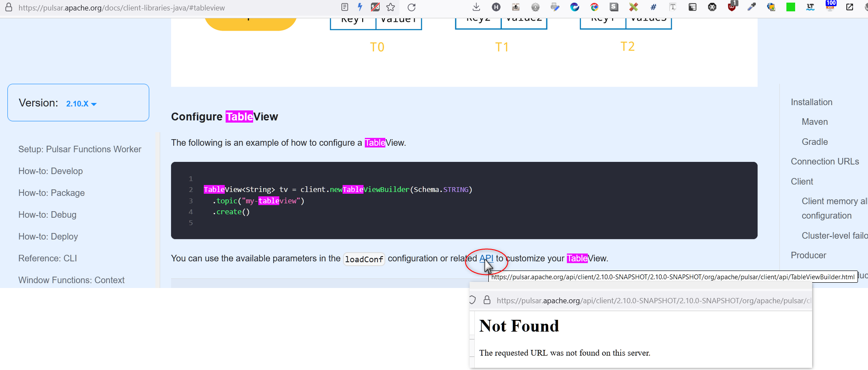Jump to Producer section in table of contents

click(809, 255)
